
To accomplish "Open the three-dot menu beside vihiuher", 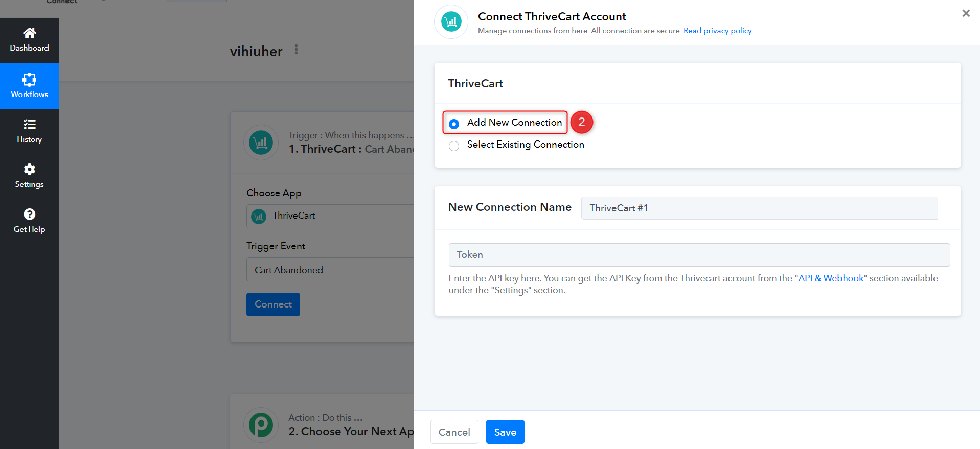I will 296,50.
